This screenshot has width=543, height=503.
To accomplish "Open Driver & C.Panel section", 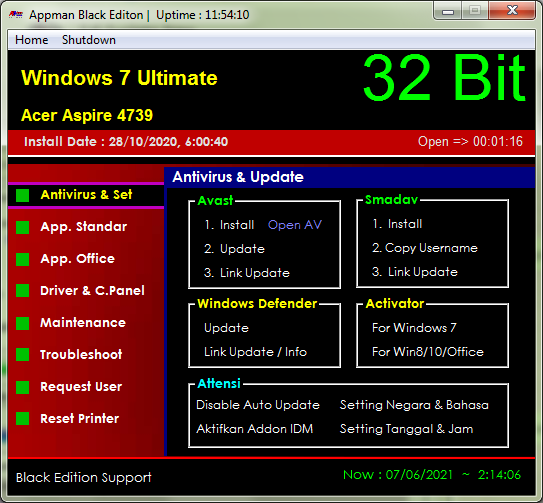I will tap(92, 290).
